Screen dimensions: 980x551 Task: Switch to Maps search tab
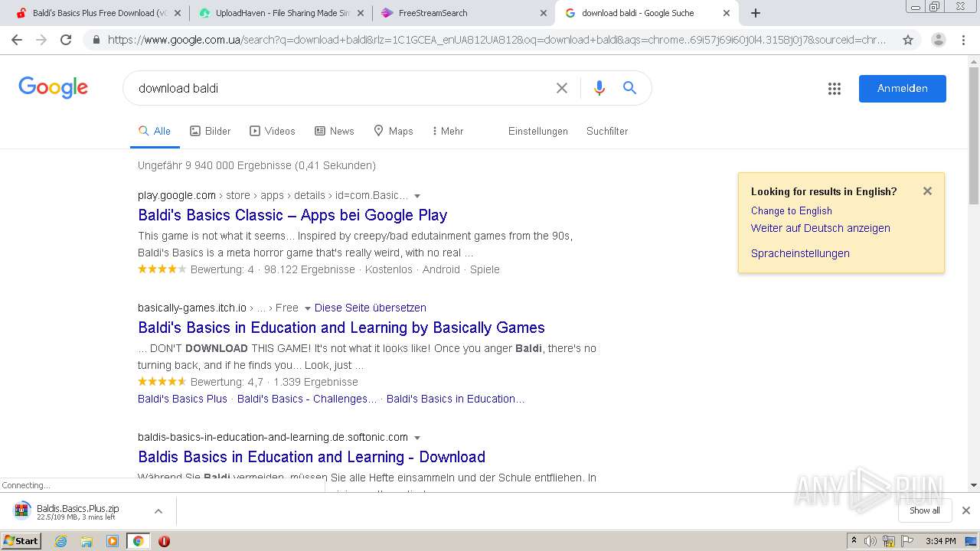coord(394,131)
